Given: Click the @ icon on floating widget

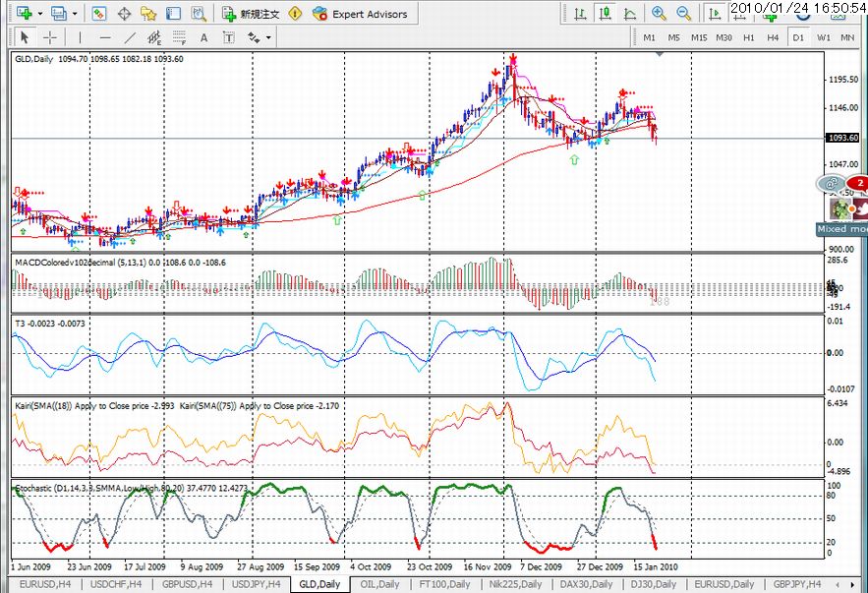Looking at the screenshot, I should click(831, 183).
